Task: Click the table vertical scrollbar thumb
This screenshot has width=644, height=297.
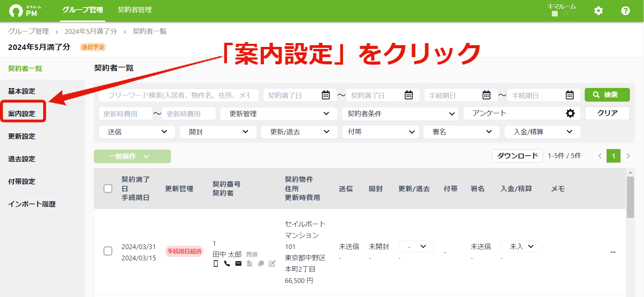Action: (x=630, y=197)
